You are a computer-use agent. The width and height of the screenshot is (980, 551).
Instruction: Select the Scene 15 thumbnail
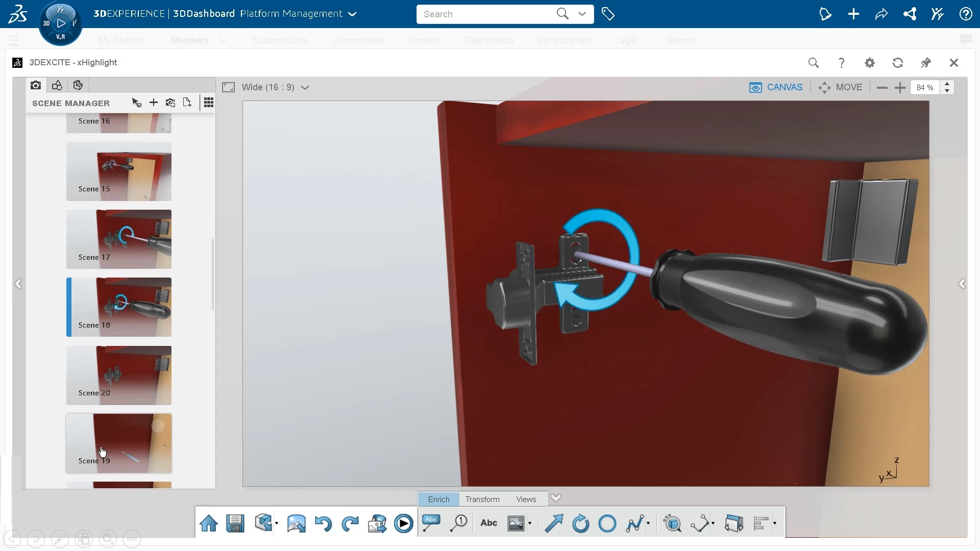click(x=119, y=171)
